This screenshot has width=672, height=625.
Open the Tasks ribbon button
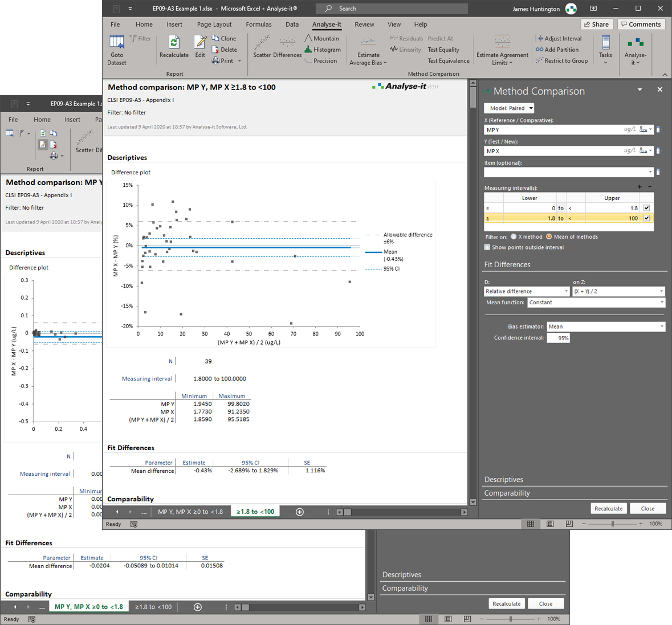[605, 43]
